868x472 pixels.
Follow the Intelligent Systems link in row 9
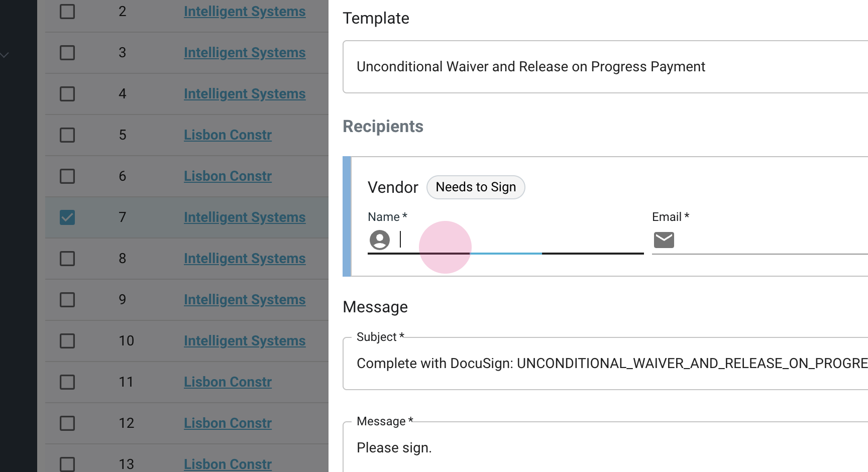[x=245, y=300]
